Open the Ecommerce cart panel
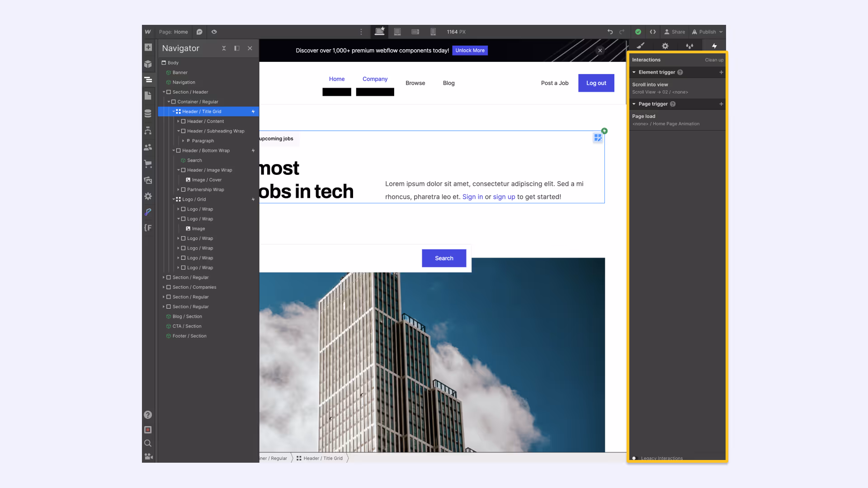 (x=148, y=164)
